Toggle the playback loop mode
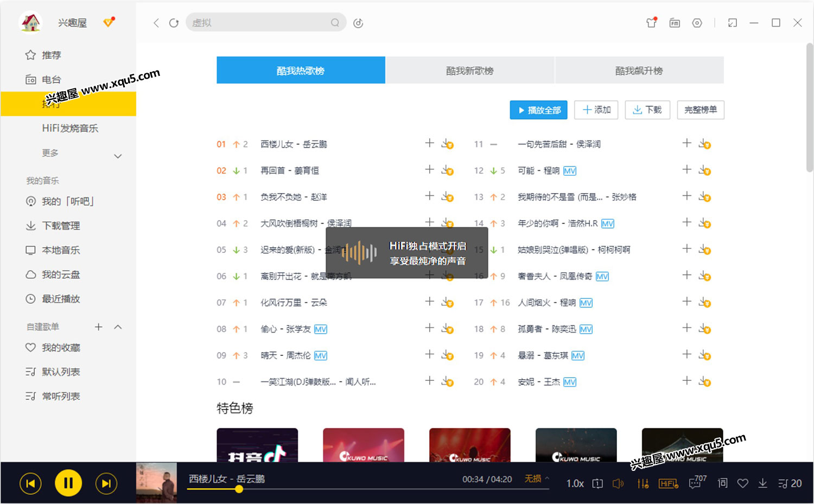This screenshot has height=504, width=814. (597, 483)
